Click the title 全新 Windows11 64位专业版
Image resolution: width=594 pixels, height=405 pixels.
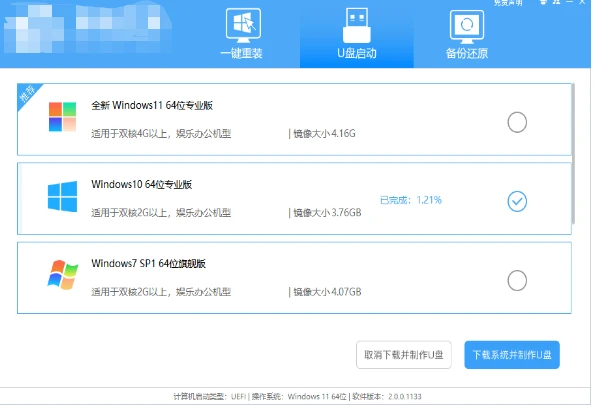pos(152,105)
